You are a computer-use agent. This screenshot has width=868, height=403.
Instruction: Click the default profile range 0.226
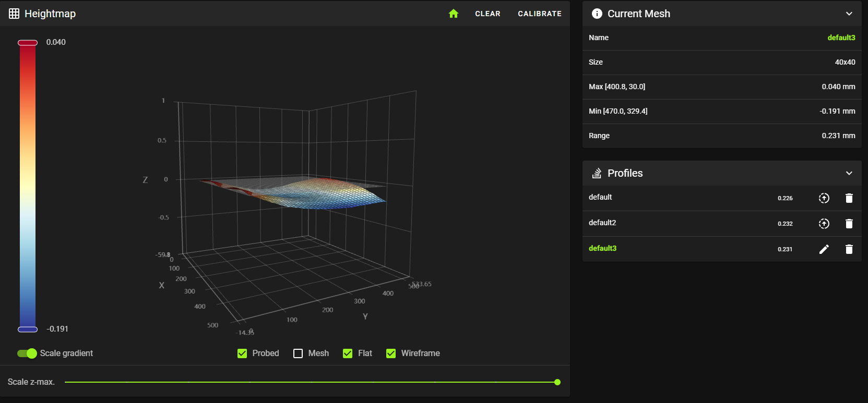[785, 198]
